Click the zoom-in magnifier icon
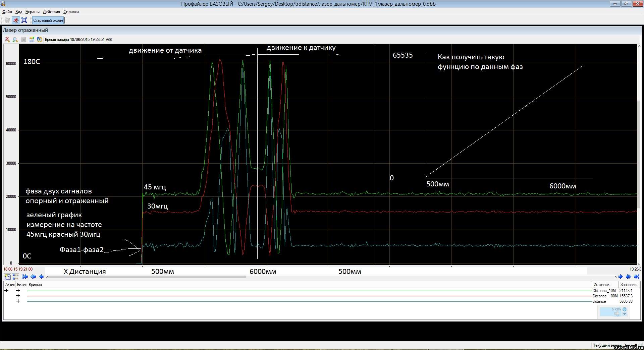 pyautogui.click(x=15, y=40)
